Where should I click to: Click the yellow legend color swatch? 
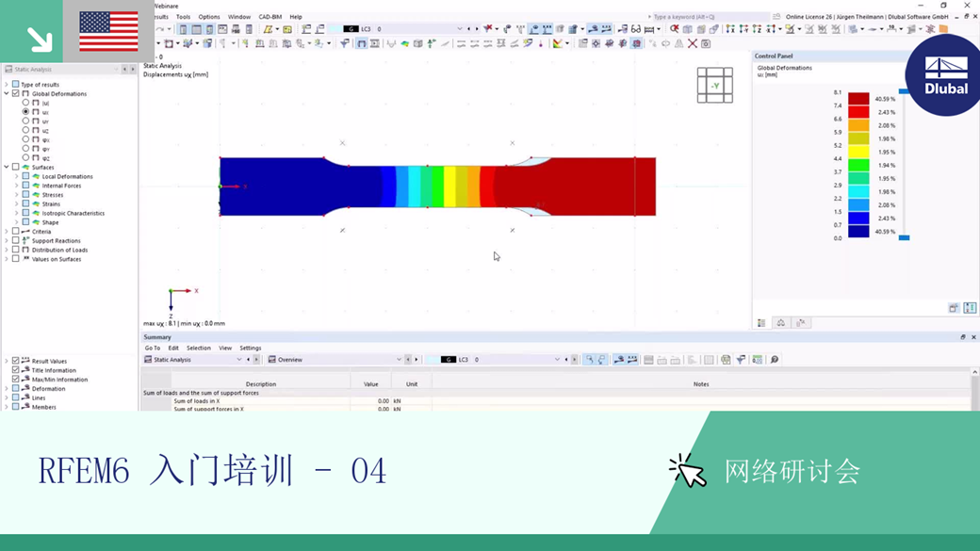coord(858,152)
